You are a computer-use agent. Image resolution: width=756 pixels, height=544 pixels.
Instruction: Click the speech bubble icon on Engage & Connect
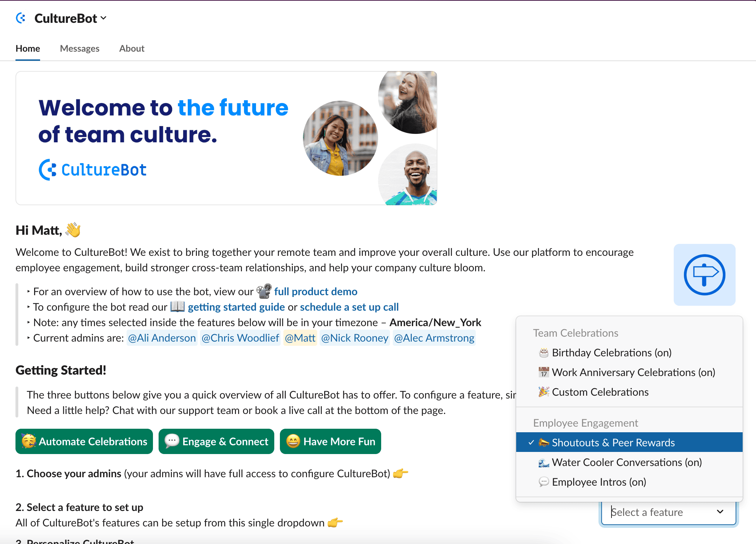pos(172,441)
